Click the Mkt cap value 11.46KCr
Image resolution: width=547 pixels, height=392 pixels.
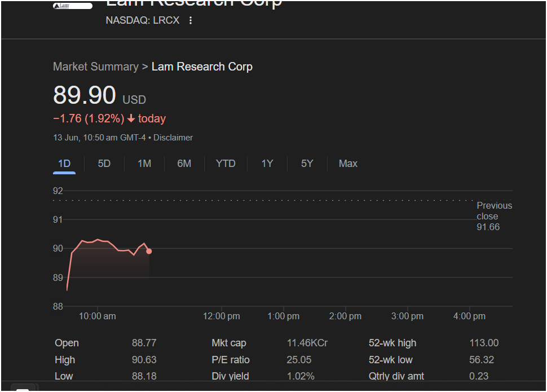(x=307, y=343)
